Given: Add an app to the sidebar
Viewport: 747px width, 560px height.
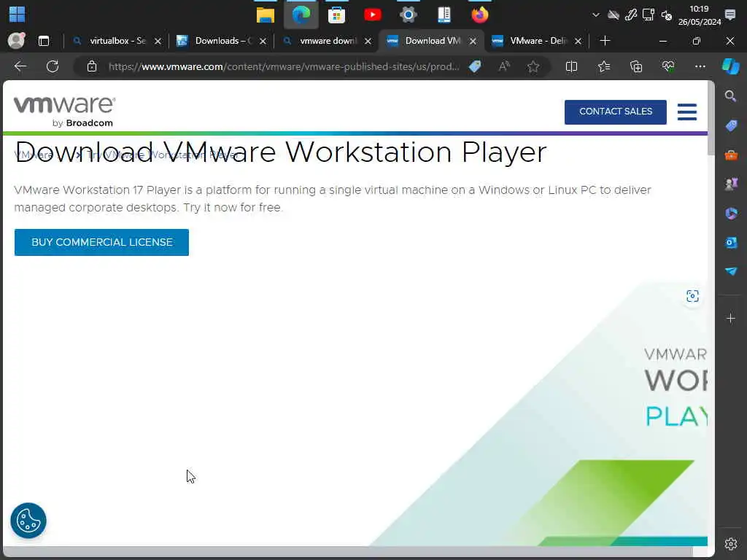Looking at the screenshot, I should (x=731, y=318).
